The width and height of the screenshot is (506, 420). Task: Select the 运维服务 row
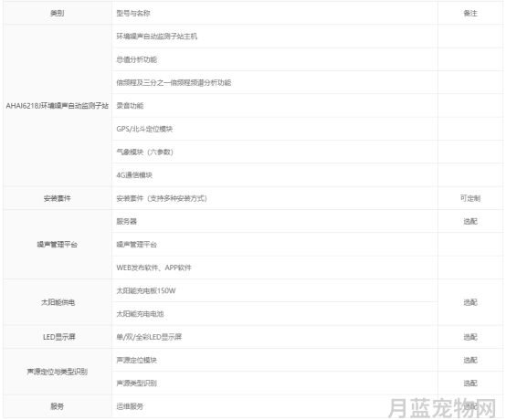tap(275, 406)
